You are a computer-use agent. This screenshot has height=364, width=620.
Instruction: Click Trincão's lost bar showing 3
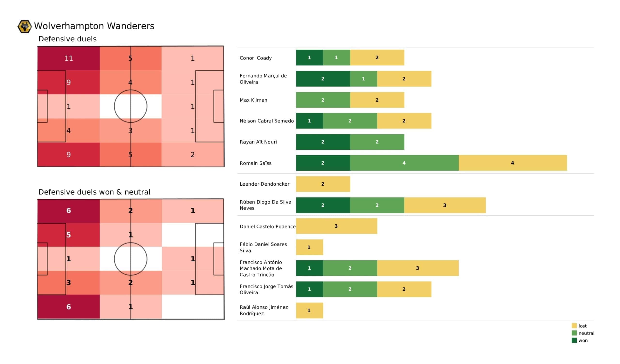tap(418, 268)
